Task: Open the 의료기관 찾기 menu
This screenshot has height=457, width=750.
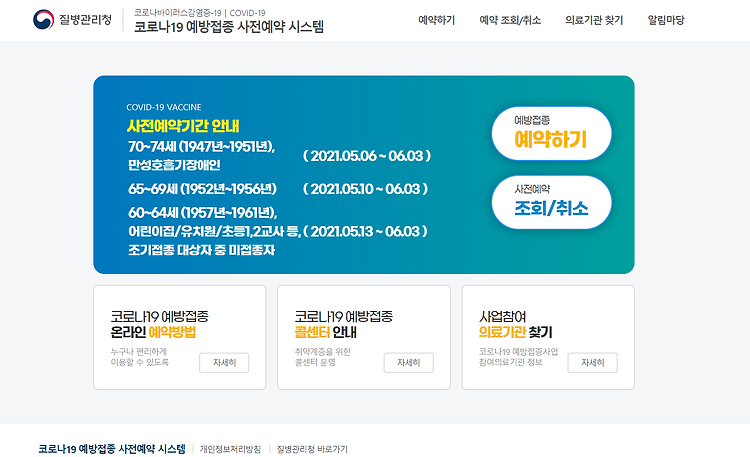Action: click(594, 20)
